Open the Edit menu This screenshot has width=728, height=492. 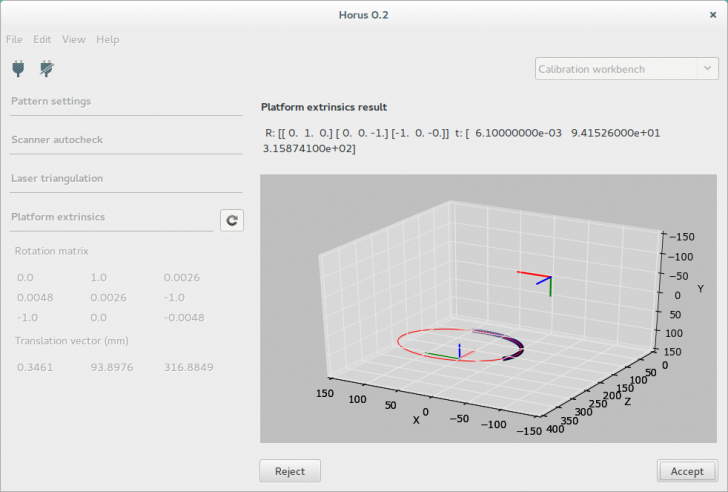42,39
